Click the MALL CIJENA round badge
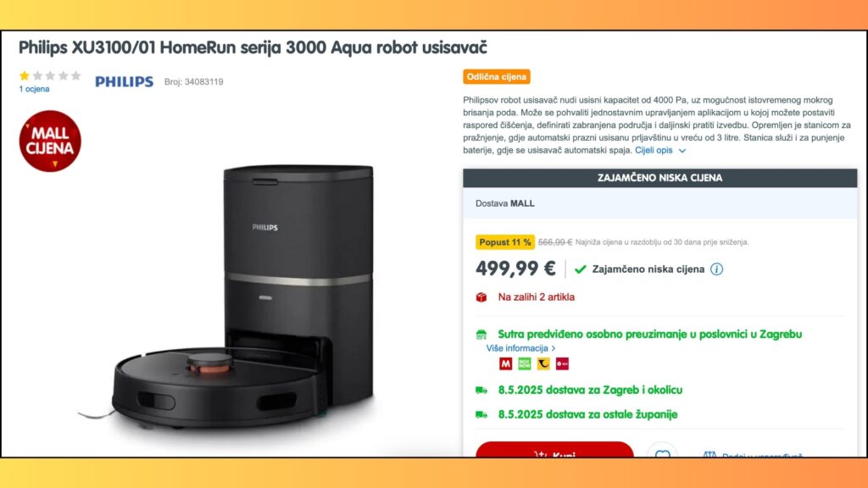 point(50,141)
